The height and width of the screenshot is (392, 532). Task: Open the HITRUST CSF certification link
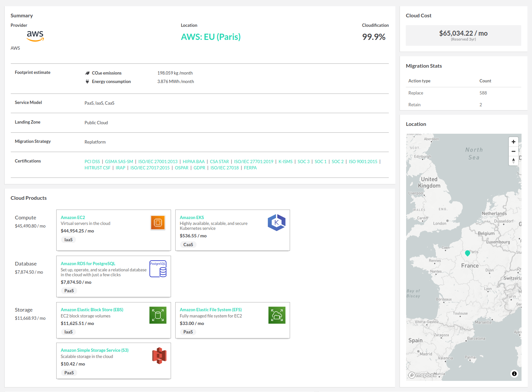pos(97,168)
